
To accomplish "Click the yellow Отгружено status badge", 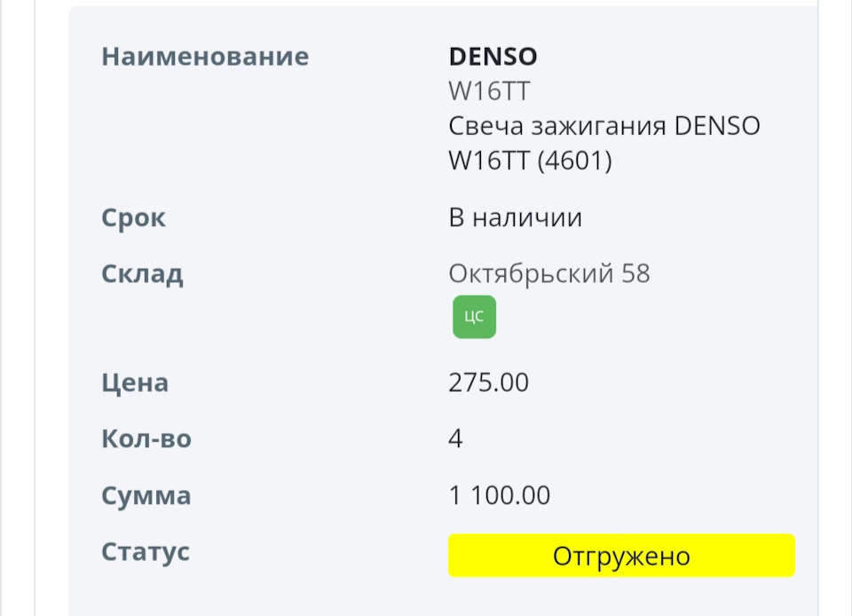I will [621, 557].
